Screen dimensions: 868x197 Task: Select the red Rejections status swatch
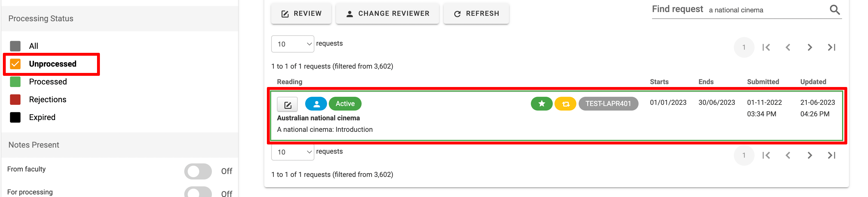(16, 100)
